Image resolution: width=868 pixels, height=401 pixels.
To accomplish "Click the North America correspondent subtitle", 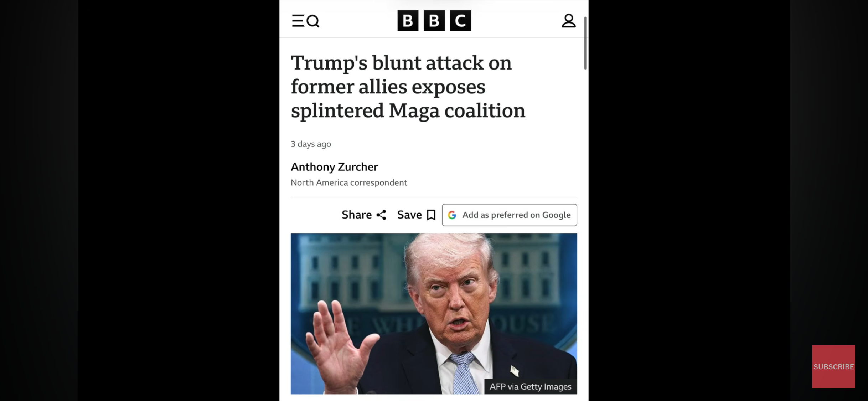I will 349,182.
